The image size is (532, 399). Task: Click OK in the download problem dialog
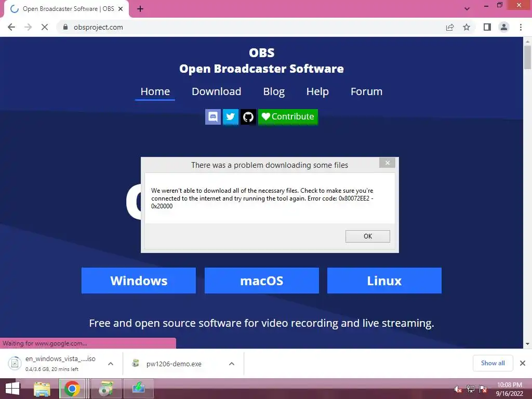(x=368, y=236)
